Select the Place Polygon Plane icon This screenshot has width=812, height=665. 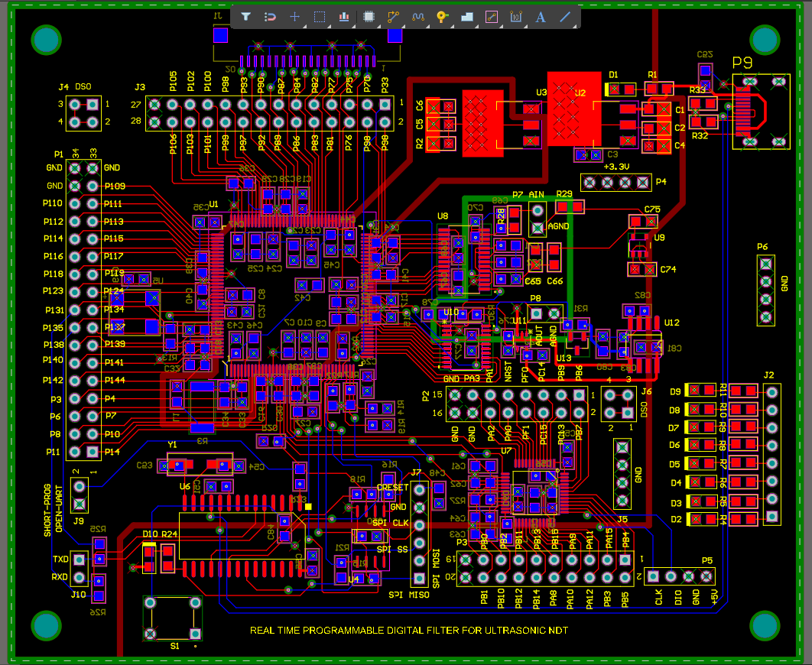467,16
